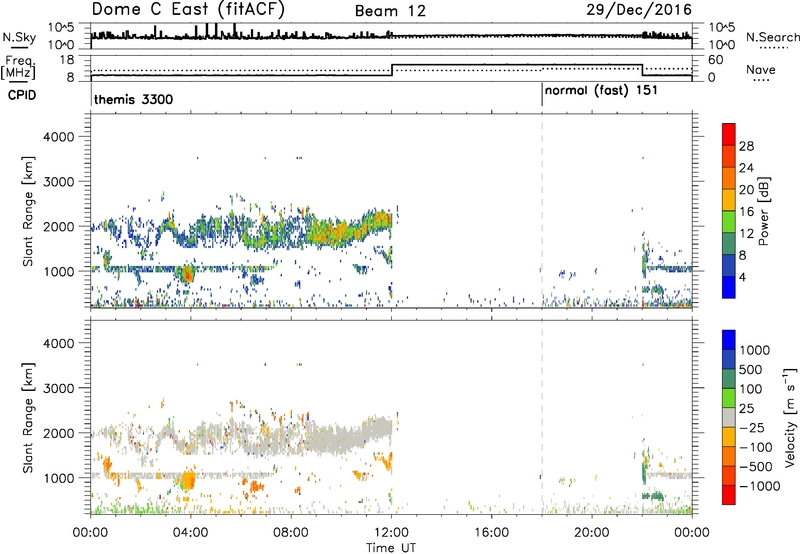Click the blue bottom of the Power color bar
Screen dimensions: 800x554
pos(729,287)
